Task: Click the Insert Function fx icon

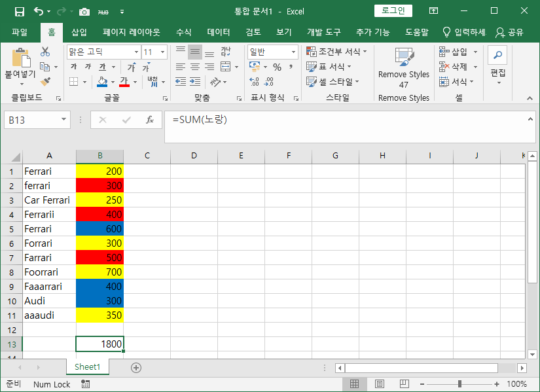Action: pos(150,120)
